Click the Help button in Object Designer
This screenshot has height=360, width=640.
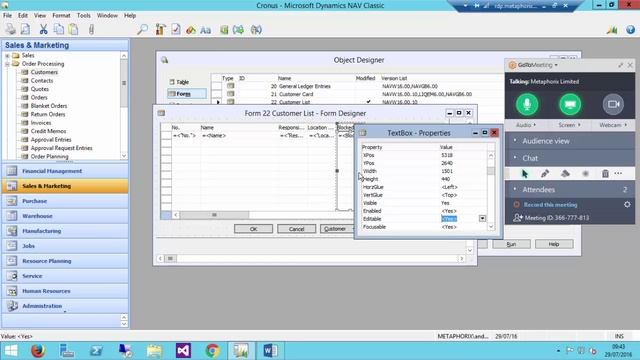554,244
